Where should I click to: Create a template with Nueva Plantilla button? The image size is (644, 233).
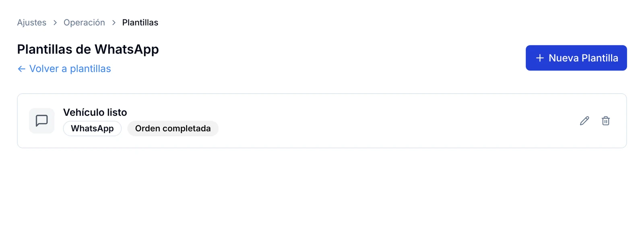click(576, 58)
